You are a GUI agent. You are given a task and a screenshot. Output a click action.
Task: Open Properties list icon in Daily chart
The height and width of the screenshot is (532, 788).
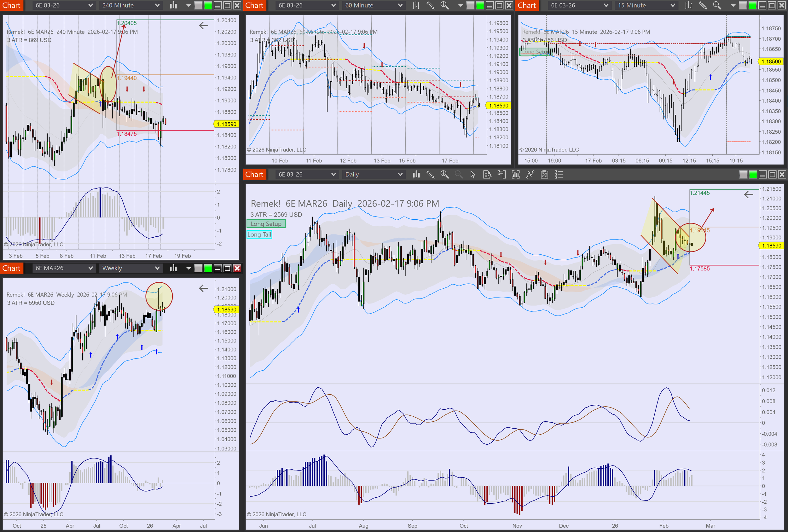click(559, 175)
